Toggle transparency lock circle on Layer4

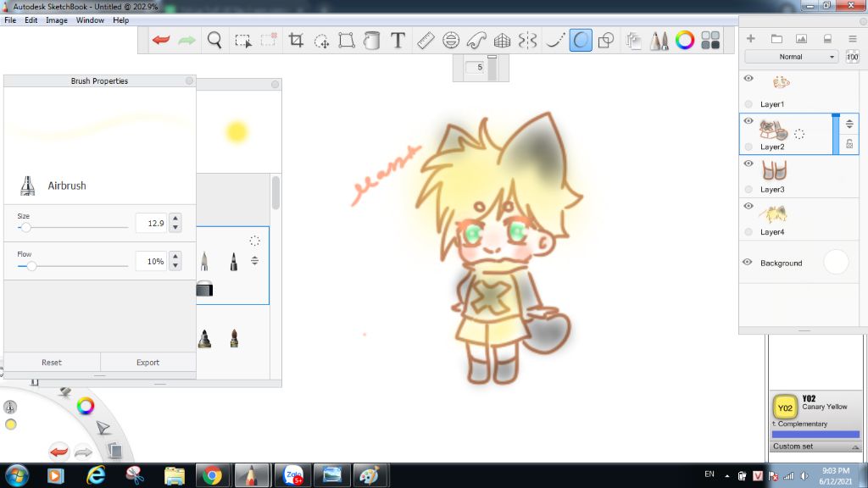(748, 232)
